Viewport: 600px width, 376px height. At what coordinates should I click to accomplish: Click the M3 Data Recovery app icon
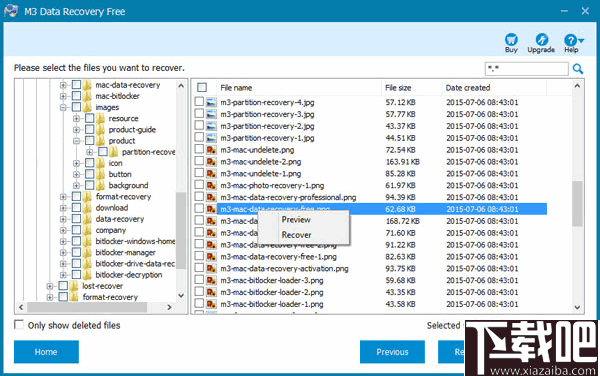point(11,11)
